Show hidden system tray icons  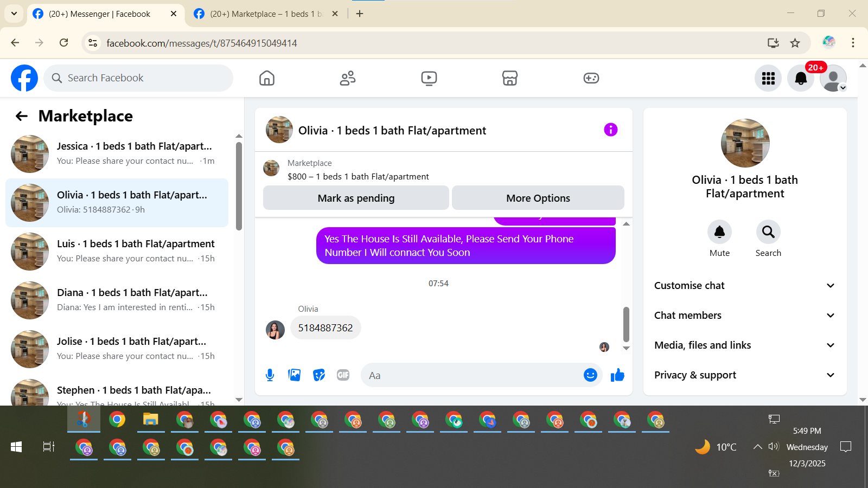[757, 447]
